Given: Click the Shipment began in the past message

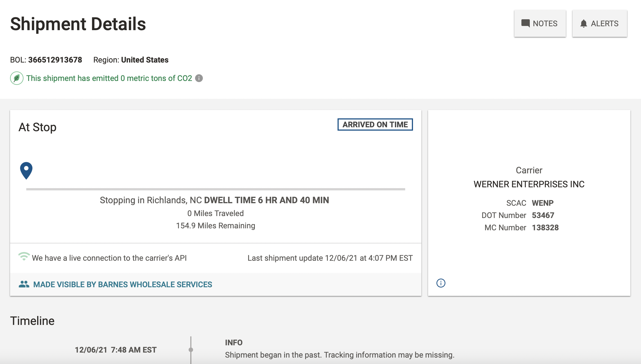Looking at the screenshot, I should [x=340, y=355].
